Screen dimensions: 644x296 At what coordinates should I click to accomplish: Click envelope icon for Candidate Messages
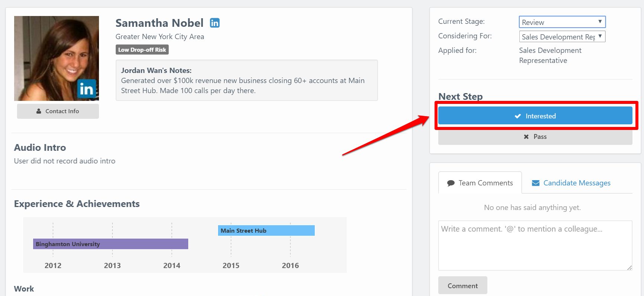[536, 183]
